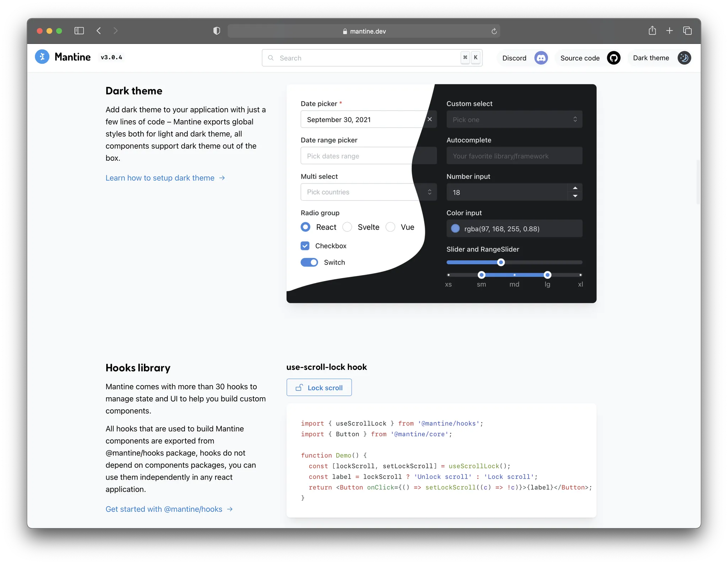
Task: Open GitHub source code icon
Action: click(x=614, y=58)
